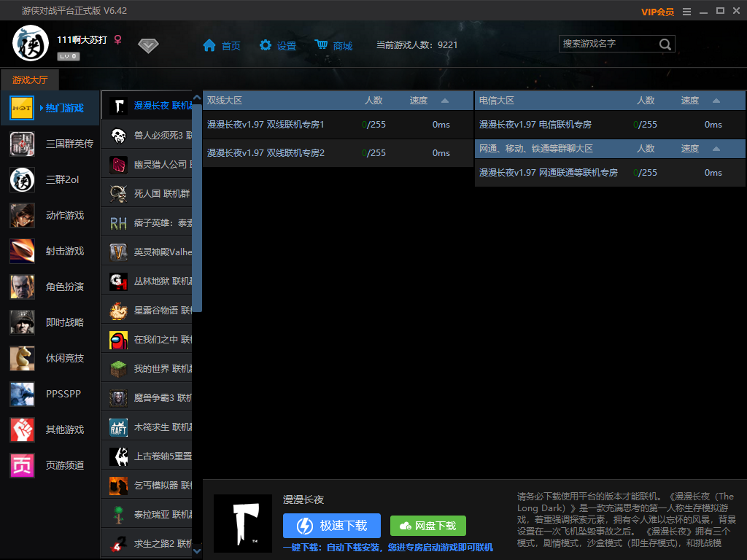The width and height of the screenshot is (747, 560).
Task: Join room 漫漫长夜v1.97 双线联机专房1
Action: 338,125
